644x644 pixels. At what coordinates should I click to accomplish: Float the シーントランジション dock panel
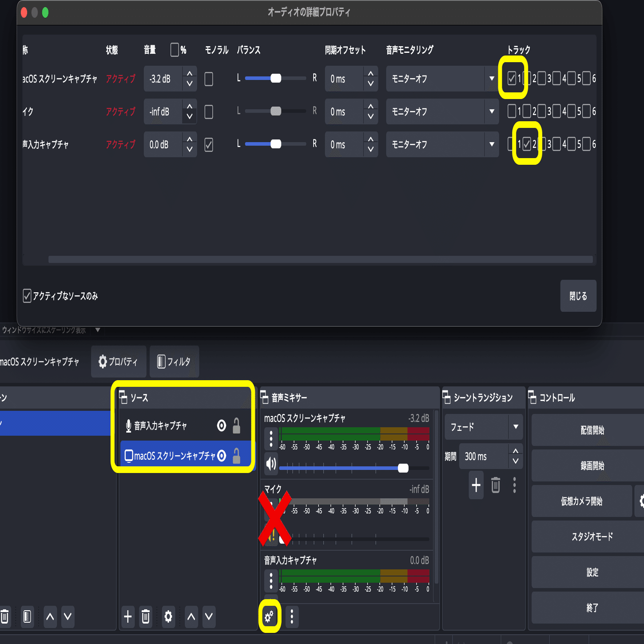(x=446, y=397)
